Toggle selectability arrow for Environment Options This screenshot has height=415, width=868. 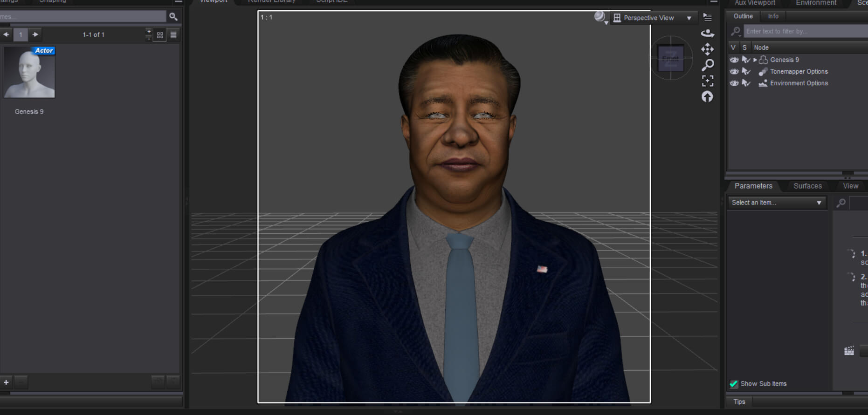pos(746,83)
